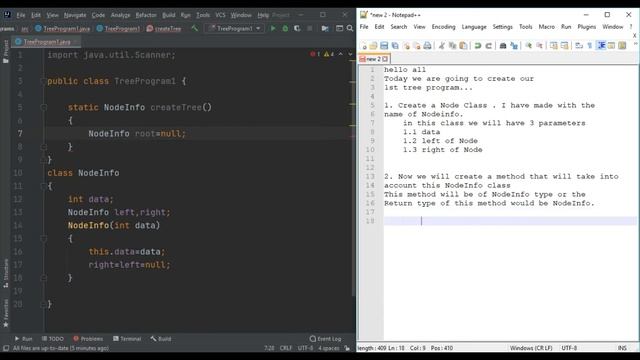Collapse TreeProgram1 class fold marker
Viewport: 640px width, 360px height.
(43, 81)
